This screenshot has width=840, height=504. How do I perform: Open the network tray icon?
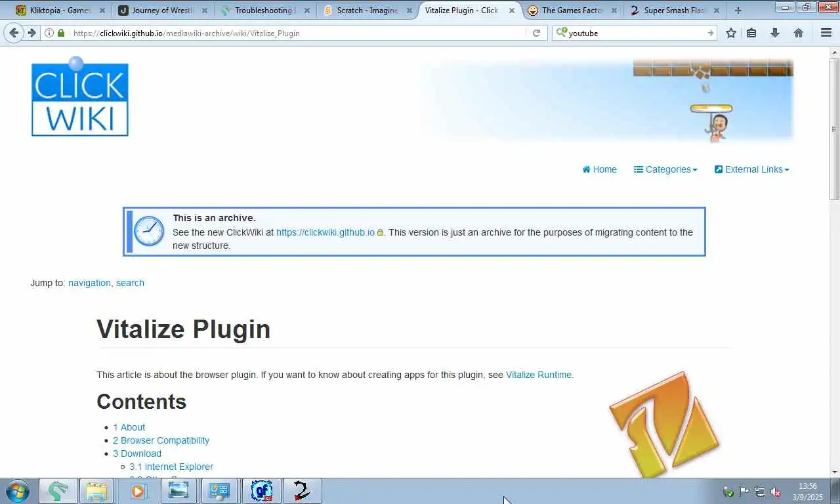tap(759, 492)
